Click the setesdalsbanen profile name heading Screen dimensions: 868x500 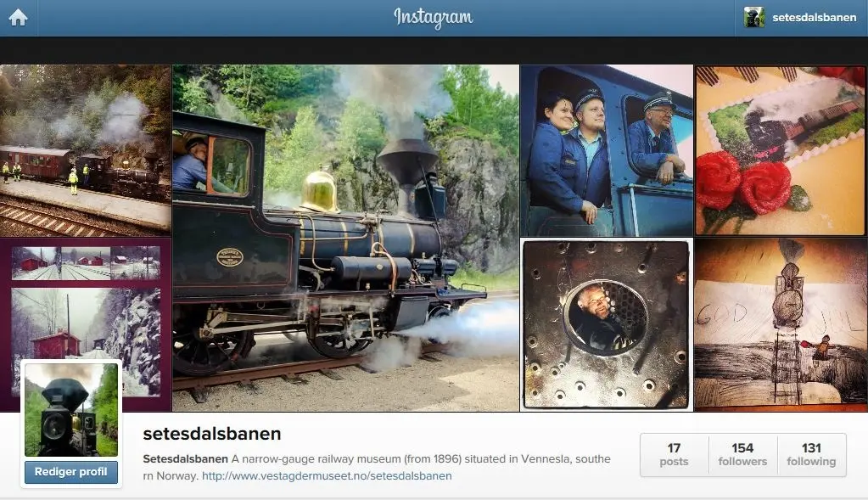(x=212, y=434)
